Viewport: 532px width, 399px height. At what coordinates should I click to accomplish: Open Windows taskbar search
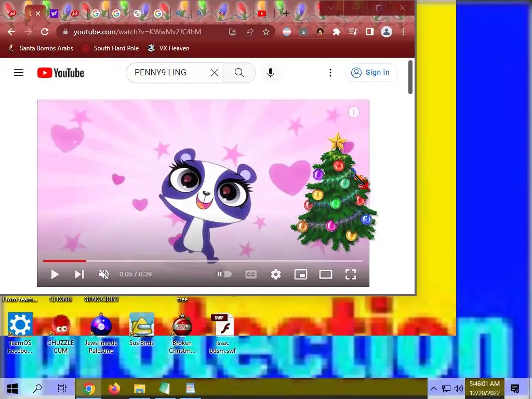[37, 389]
